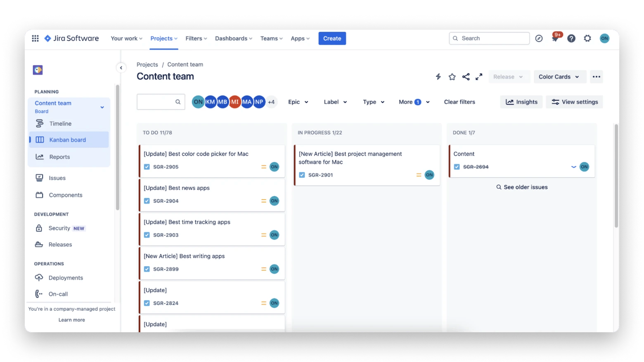Enter full screen with the expand icon
Screen dimensions: 644x362
(x=479, y=77)
